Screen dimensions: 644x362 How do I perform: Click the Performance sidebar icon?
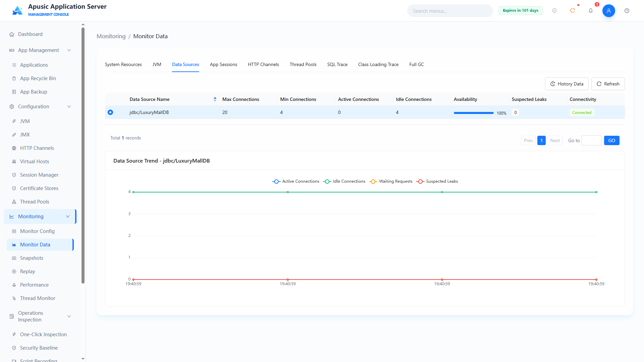click(14, 285)
